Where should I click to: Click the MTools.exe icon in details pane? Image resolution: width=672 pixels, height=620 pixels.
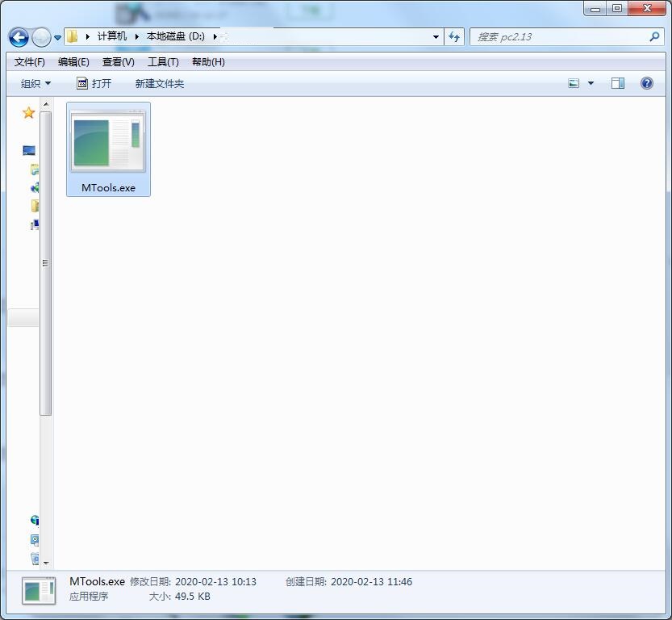click(x=39, y=591)
